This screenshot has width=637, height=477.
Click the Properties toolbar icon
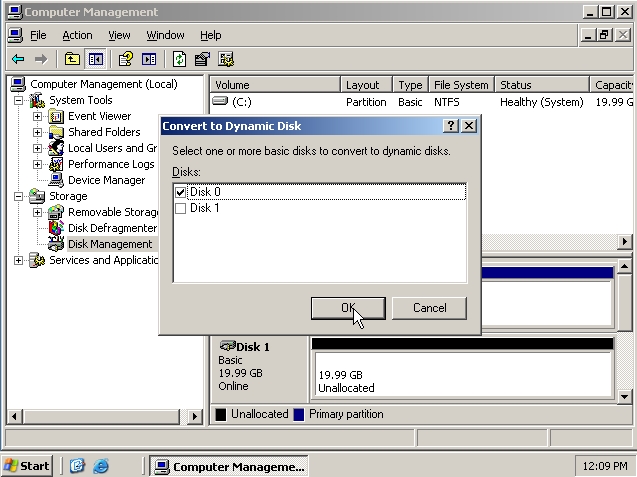pyautogui.click(x=202, y=59)
